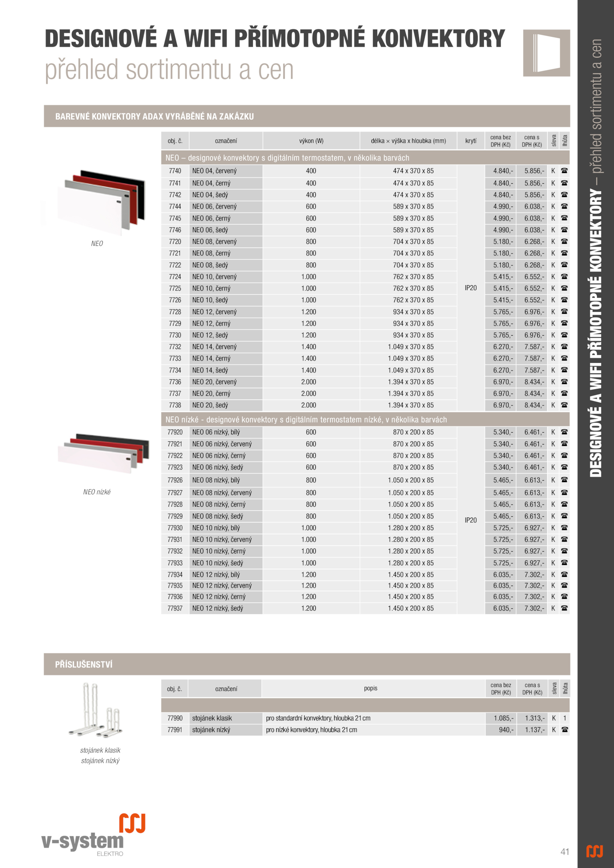Click the 'NEO 12 nízký, šedý' cell
This screenshot has width=614, height=868.
click(226, 608)
